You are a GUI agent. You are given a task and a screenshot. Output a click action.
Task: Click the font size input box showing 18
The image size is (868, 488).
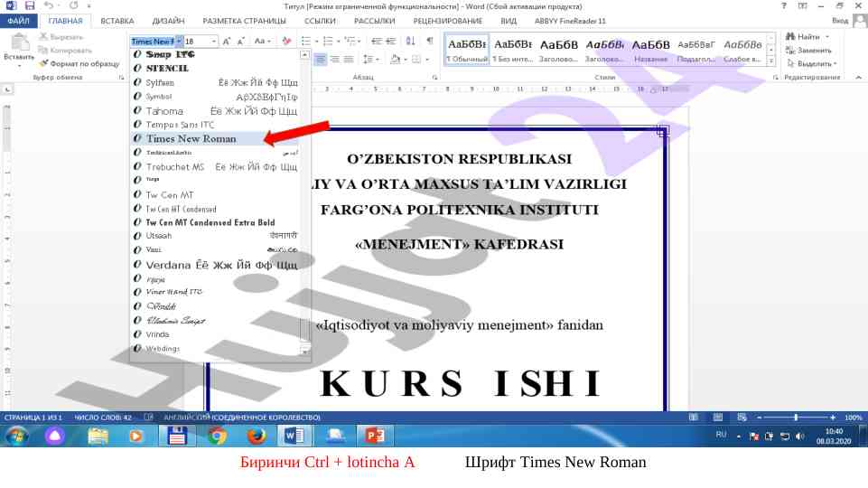tap(197, 42)
